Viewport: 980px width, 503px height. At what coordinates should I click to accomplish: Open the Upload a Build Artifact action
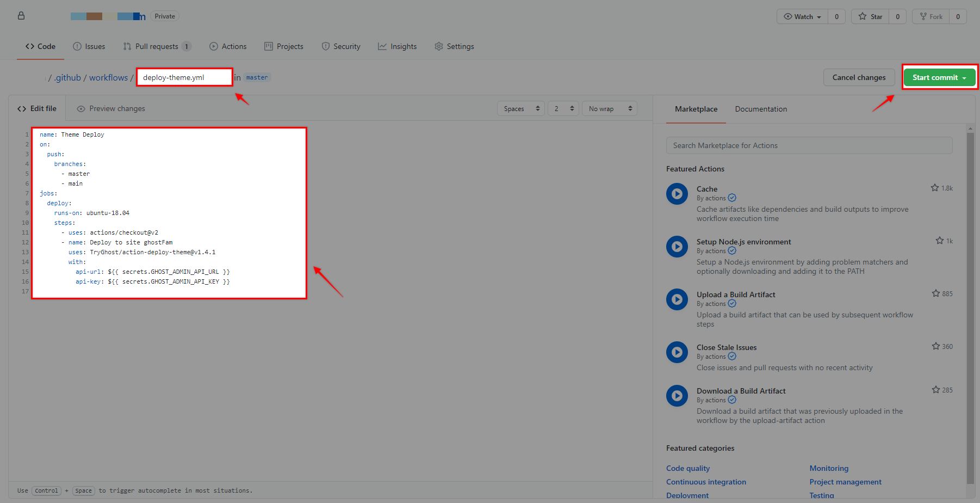point(736,295)
